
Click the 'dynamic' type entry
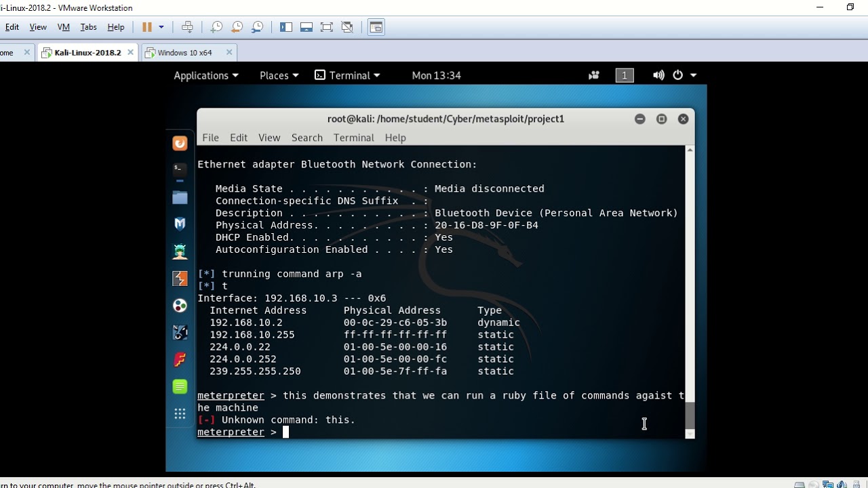tap(498, 323)
